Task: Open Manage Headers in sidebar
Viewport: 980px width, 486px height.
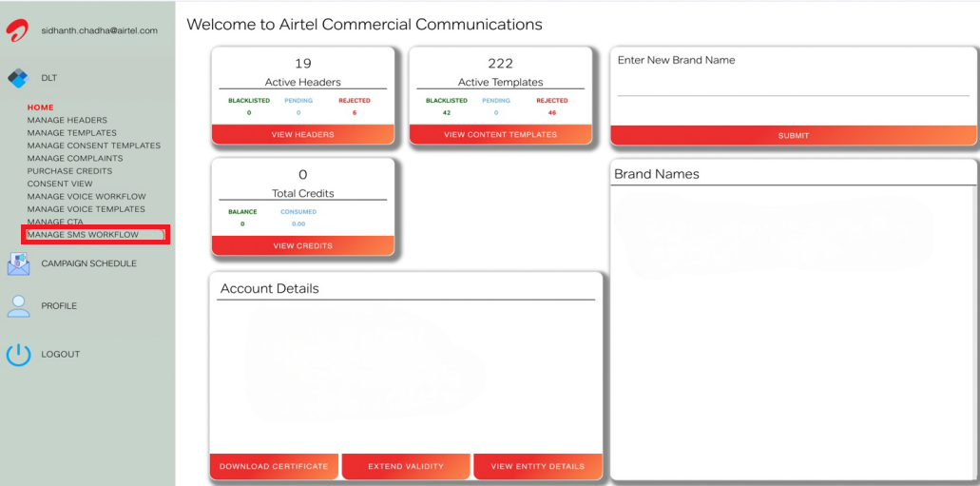Action: pyautogui.click(x=67, y=121)
